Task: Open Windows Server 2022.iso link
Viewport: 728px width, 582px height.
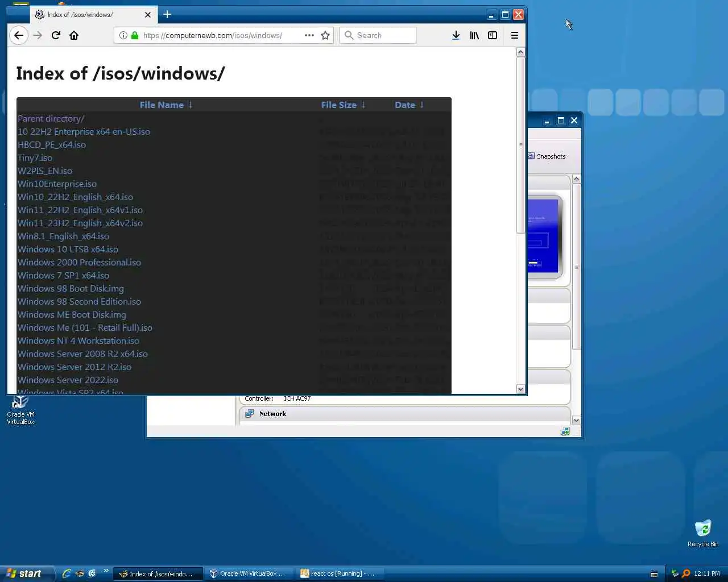Action: coord(68,380)
